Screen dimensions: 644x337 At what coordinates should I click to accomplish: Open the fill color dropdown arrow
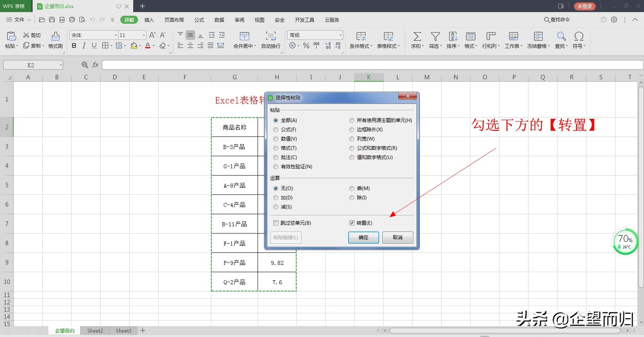pos(140,46)
